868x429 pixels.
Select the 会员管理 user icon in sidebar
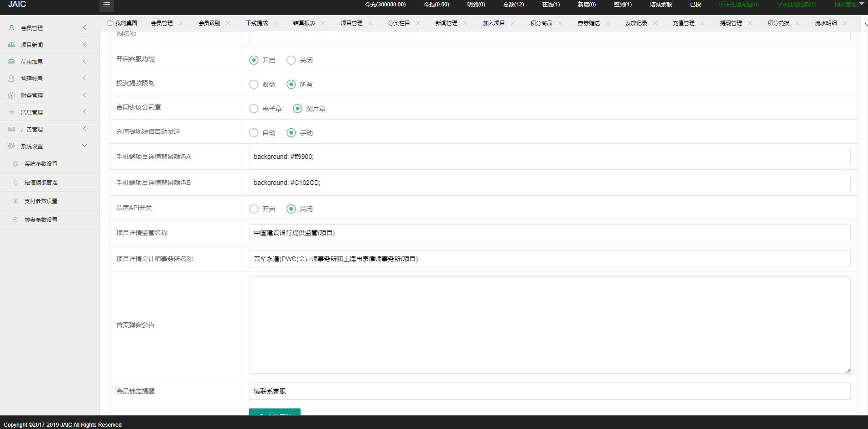tap(11, 27)
